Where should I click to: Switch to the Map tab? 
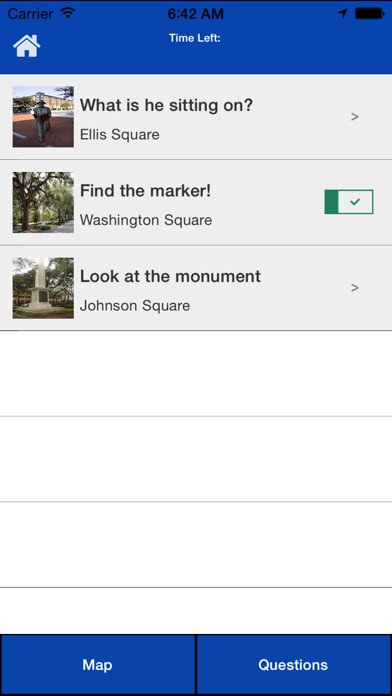click(x=98, y=664)
